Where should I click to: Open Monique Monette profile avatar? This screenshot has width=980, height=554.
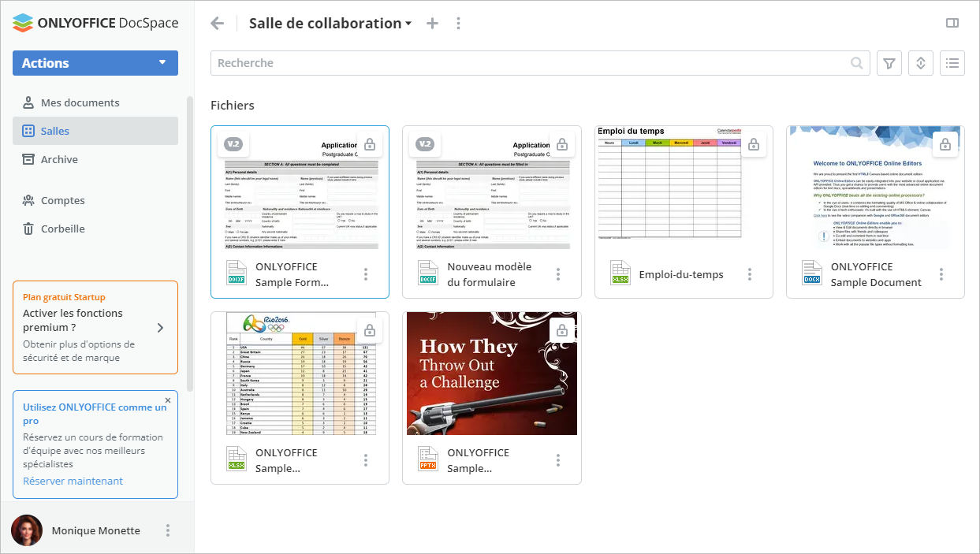pyautogui.click(x=27, y=530)
